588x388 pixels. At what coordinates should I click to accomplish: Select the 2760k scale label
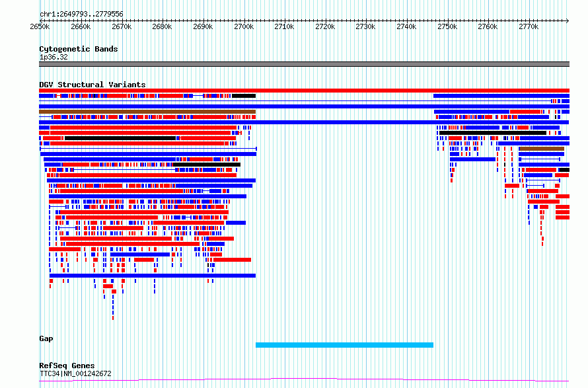[x=488, y=26]
